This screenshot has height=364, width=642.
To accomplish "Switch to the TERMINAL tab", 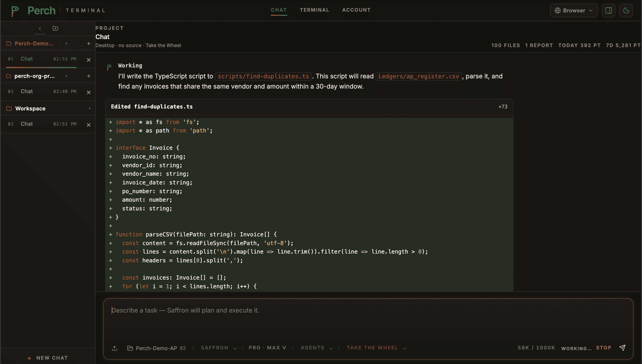I will [x=314, y=10].
